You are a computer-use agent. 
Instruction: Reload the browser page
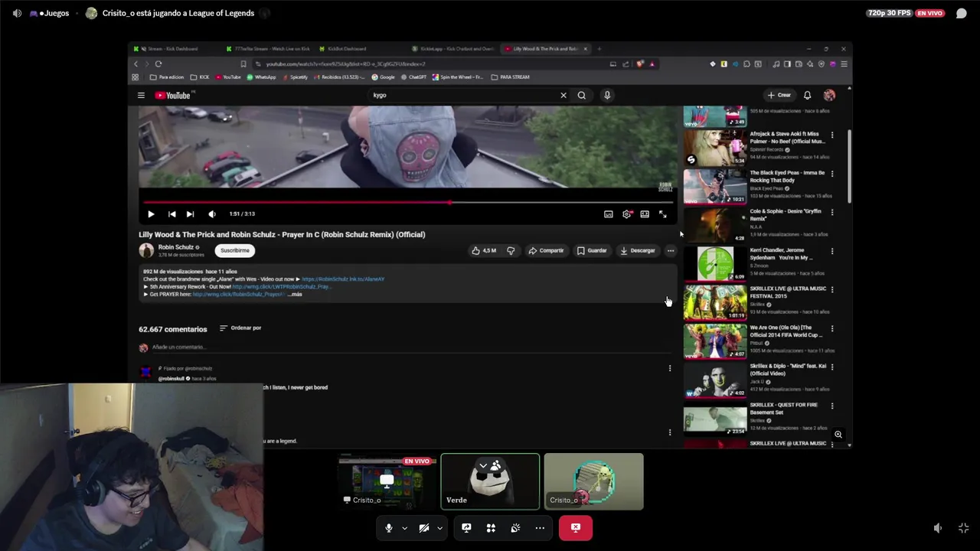click(x=158, y=64)
